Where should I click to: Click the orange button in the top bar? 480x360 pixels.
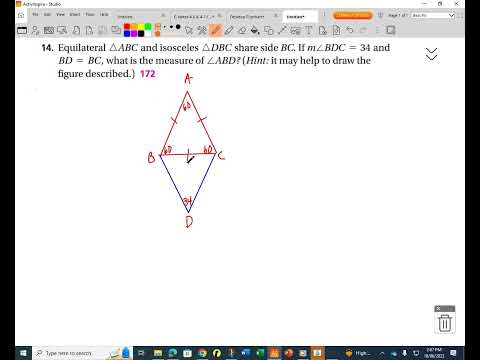click(352, 15)
